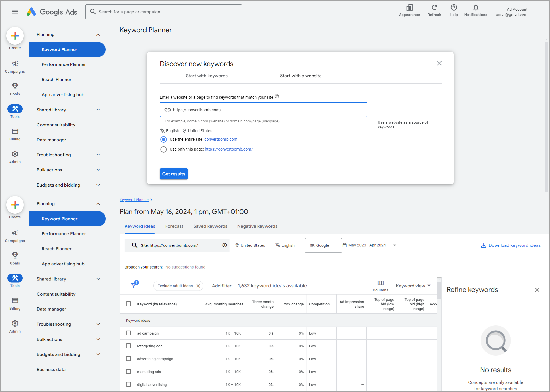Expand Bulk actions in the lower sidebar

[98, 339]
